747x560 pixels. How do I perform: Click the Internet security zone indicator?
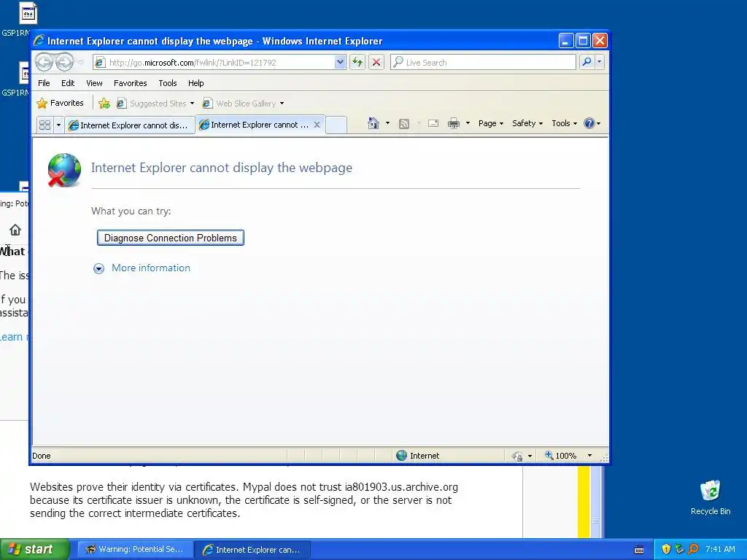click(x=418, y=456)
